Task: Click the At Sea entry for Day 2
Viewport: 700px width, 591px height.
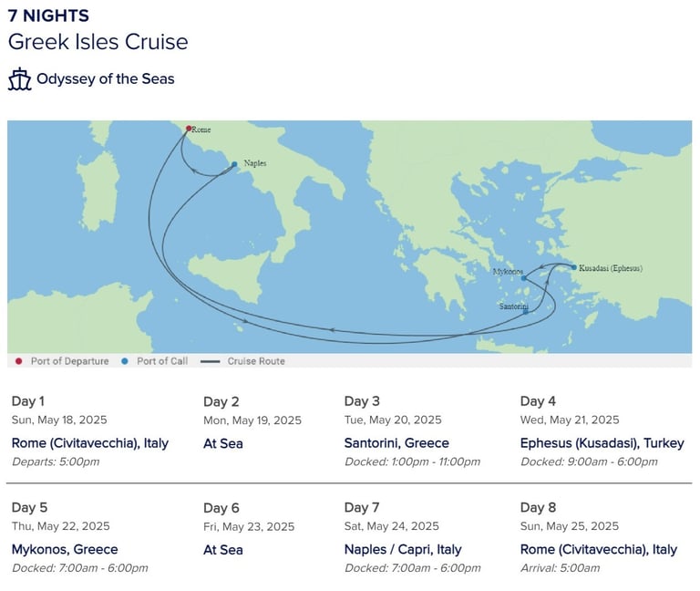Action: tap(222, 443)
